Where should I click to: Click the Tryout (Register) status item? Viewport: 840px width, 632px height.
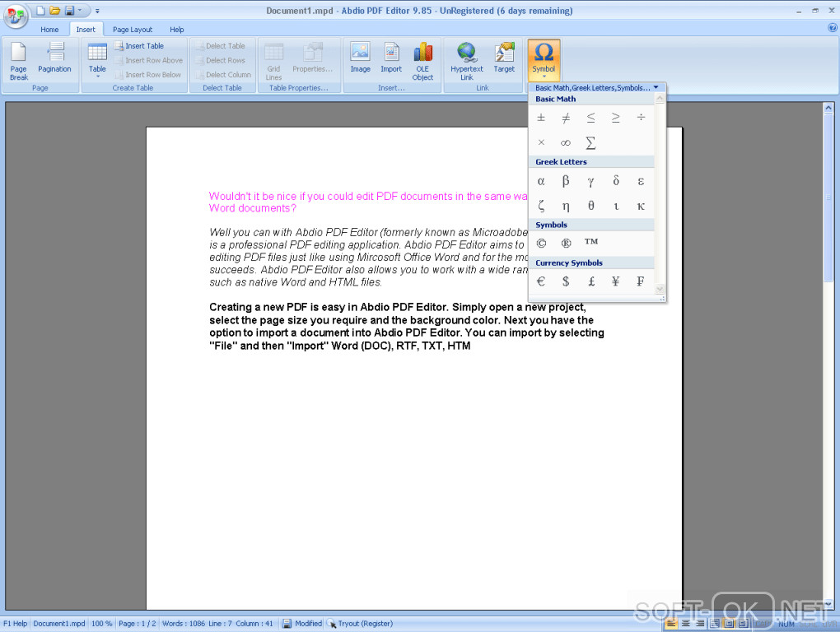359,624
